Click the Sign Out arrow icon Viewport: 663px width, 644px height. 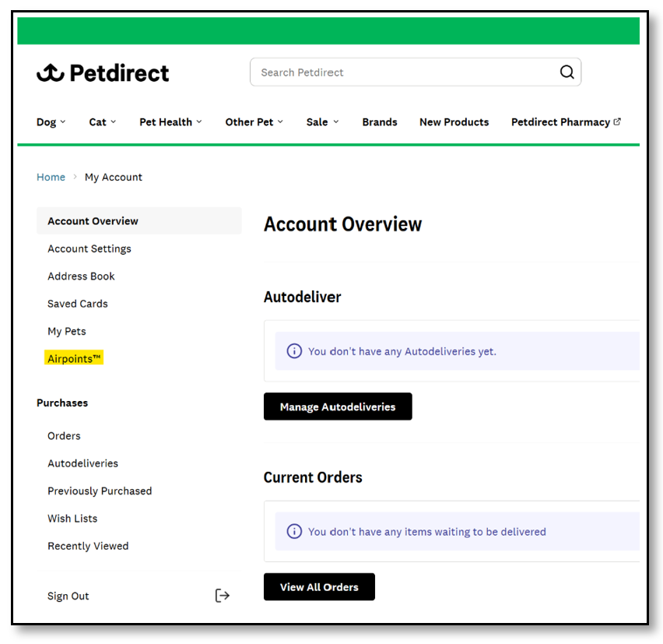point(222,596)
